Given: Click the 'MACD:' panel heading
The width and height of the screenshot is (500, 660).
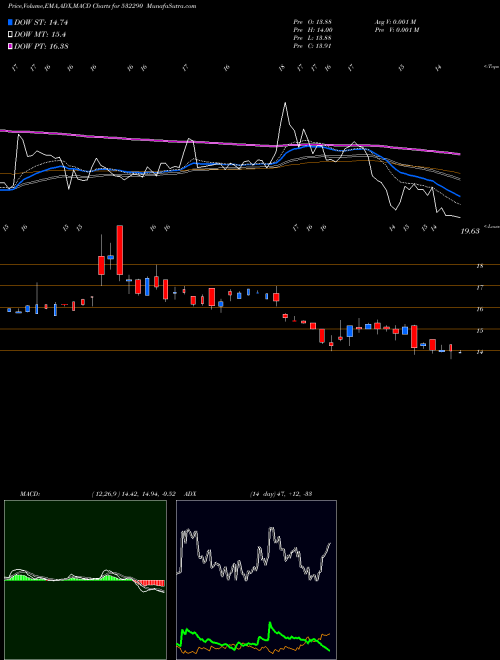Looking at the screenshot, I should pyautogui.click(x=29, y=494).
